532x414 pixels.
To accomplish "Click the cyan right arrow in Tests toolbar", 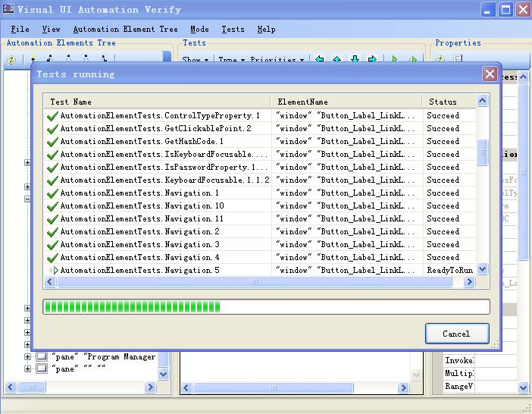I will [x=373, y=59].
